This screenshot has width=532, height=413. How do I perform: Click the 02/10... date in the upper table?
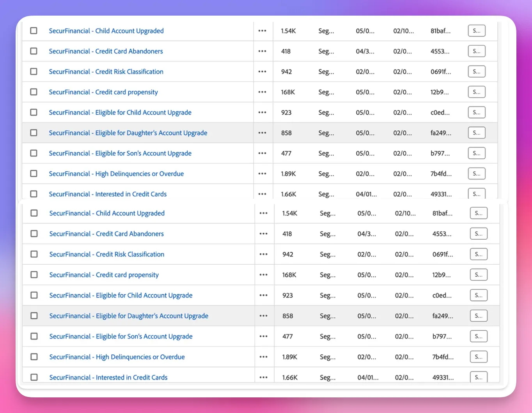tap(404, 31)
